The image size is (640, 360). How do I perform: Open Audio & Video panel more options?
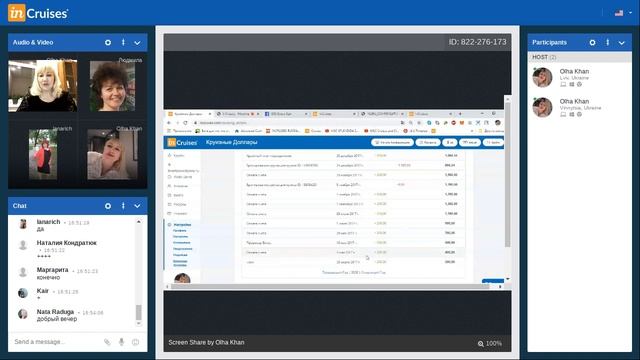[x=123, y=42]
